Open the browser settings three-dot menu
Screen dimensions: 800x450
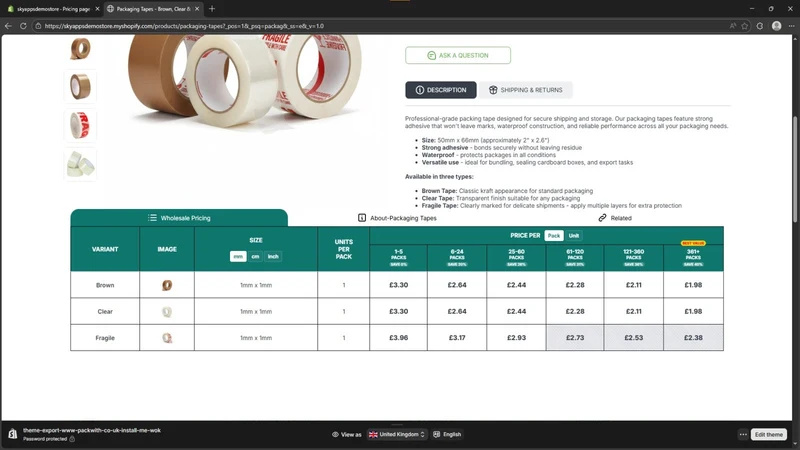coord(790,26)
